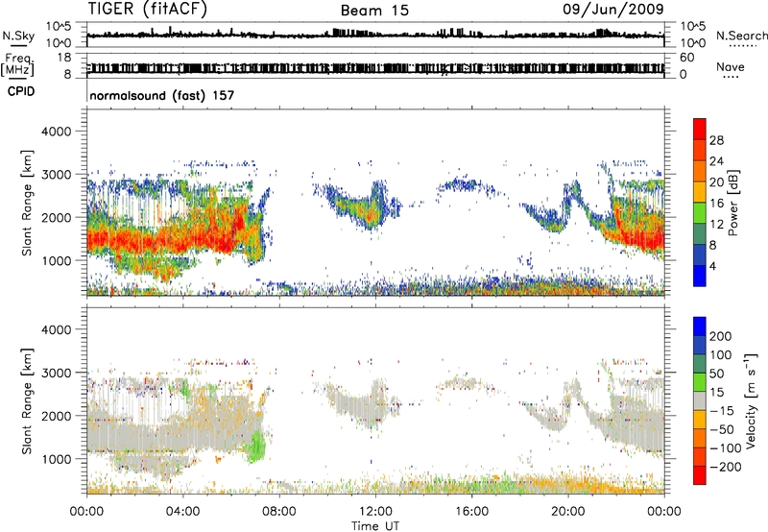Click the "Slant Range [km]" label of the velocity panel
Screen dimensions: 768x532
tap(27, 401)
